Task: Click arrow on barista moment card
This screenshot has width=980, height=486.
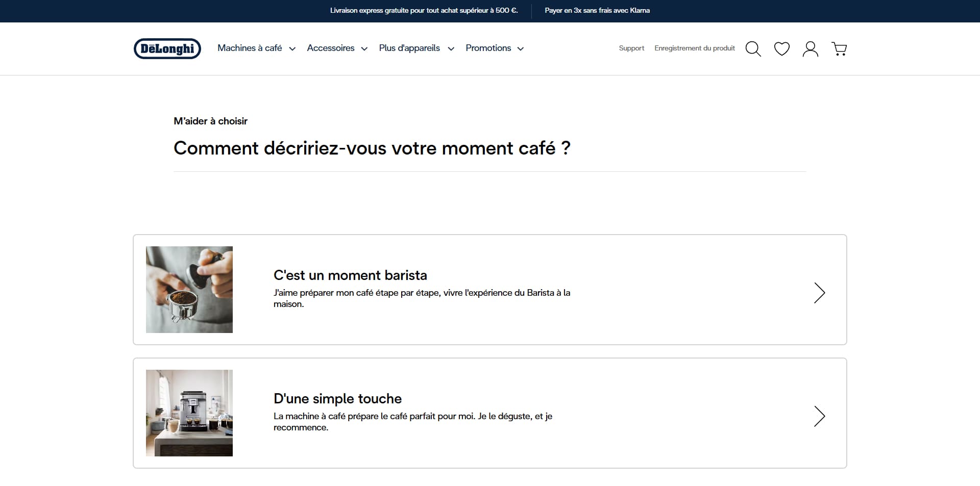Action: coord(819,293)
